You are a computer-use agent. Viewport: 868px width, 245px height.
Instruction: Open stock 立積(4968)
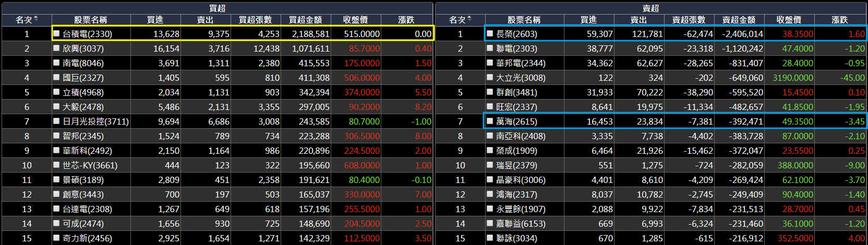pyautogui.click(x=83, y=92)
